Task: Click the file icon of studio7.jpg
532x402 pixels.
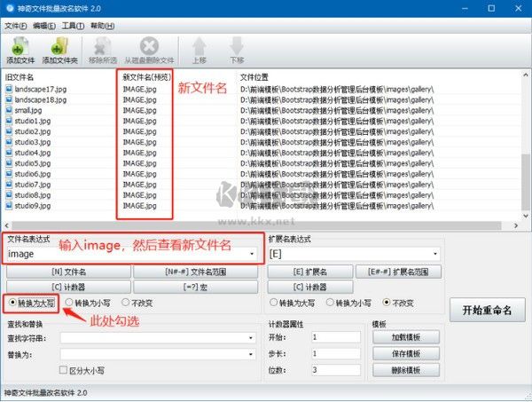Action: pyautogui.click(x=9, y=185)
